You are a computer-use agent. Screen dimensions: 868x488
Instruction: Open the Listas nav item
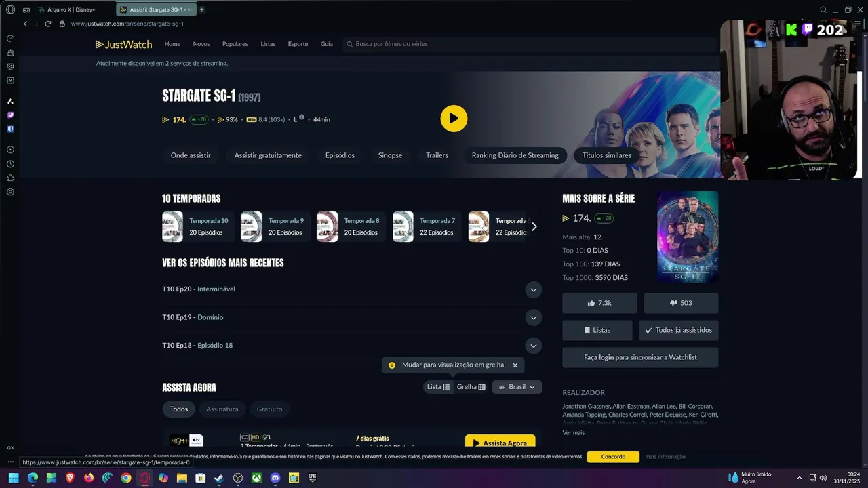268,44
